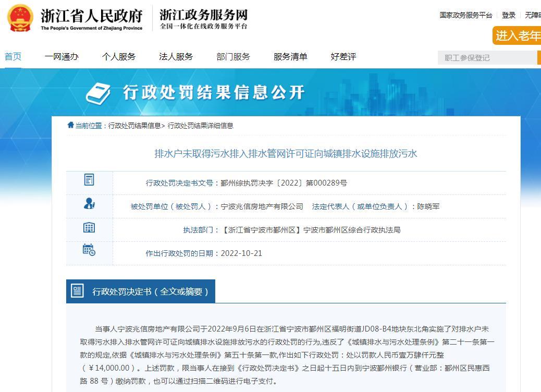Screen dimensions: 541x392
Task: Open 服务清单 navigation item
Action: click(x=290, y=57)
